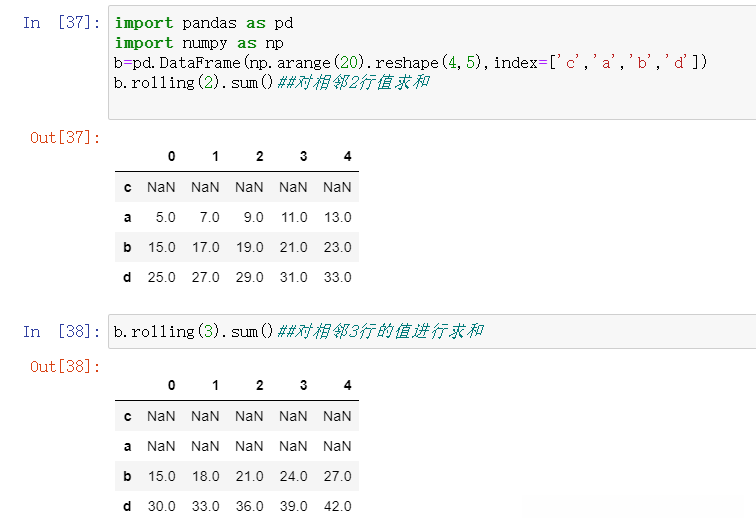Click row index 'a' in Out[38] table
This screenshot has width=756, height=524.
pos(127,446)
